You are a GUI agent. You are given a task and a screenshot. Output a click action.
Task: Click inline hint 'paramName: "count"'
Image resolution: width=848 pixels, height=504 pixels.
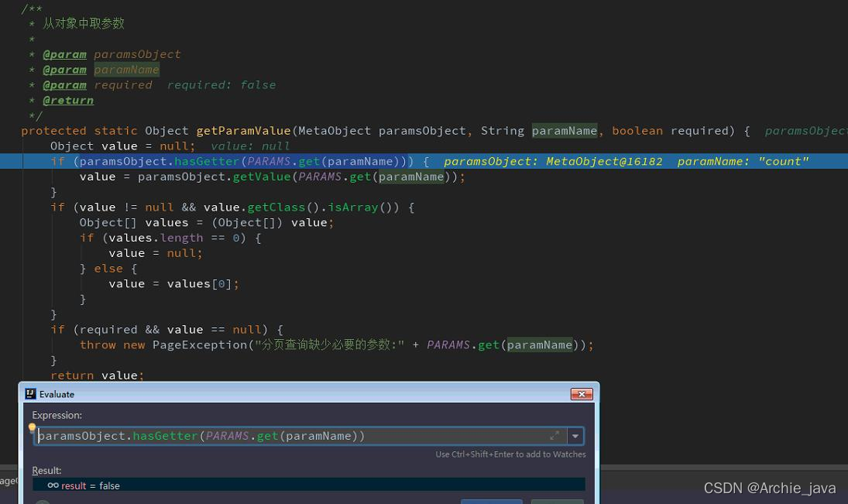tap(743, 161)
